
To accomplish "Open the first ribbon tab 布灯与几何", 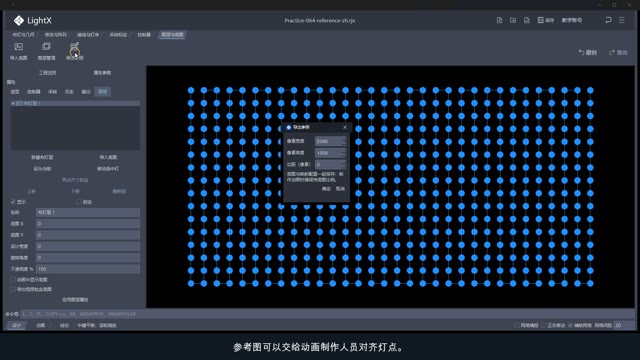I will [x=23, y=35].
